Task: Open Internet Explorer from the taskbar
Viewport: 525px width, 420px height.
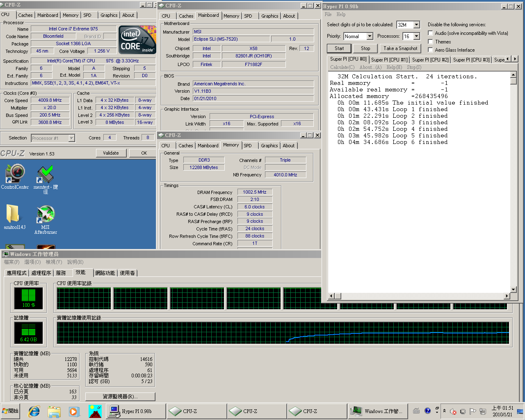Action: coord(34,411)
